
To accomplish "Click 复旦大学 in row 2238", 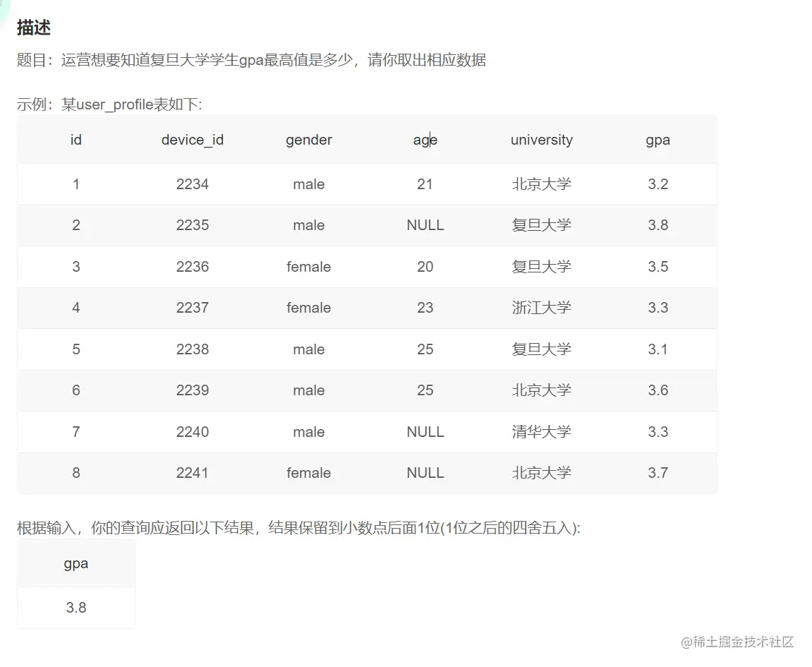I will 542,349.
